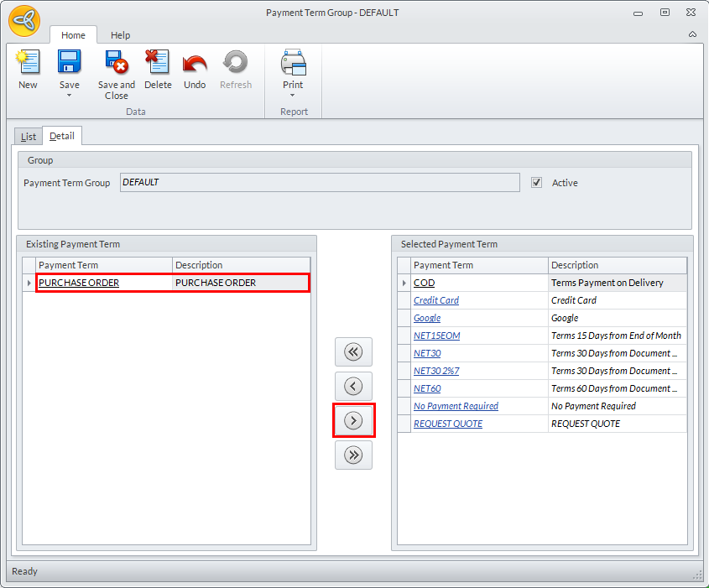Move selected term right with single arrow
The height and width of the screenshot is (588, 709).
click(x=353, y=421)
